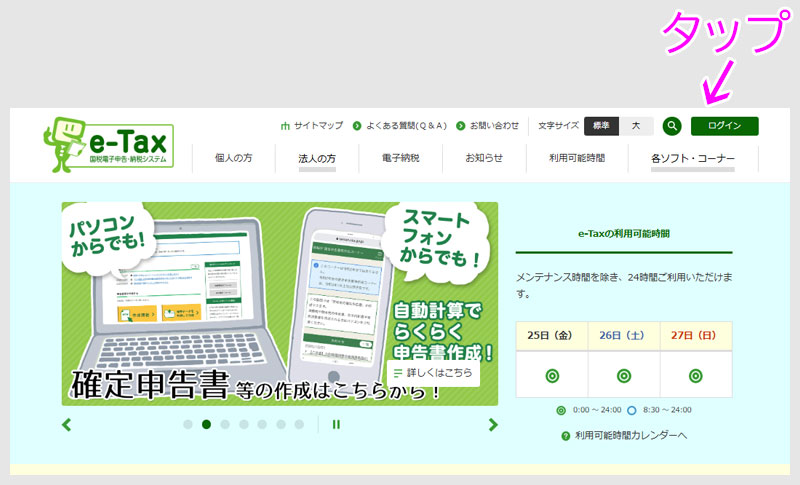The width and height of the screenshot is (800, 485).
Task: Select fourth carousel dot
Action: [x=244, y=424]
